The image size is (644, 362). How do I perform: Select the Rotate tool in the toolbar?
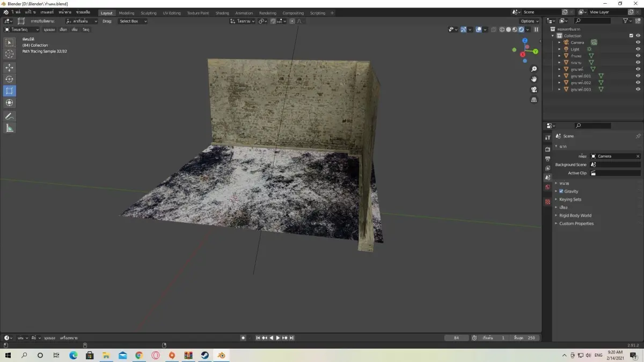pos(10,79)
